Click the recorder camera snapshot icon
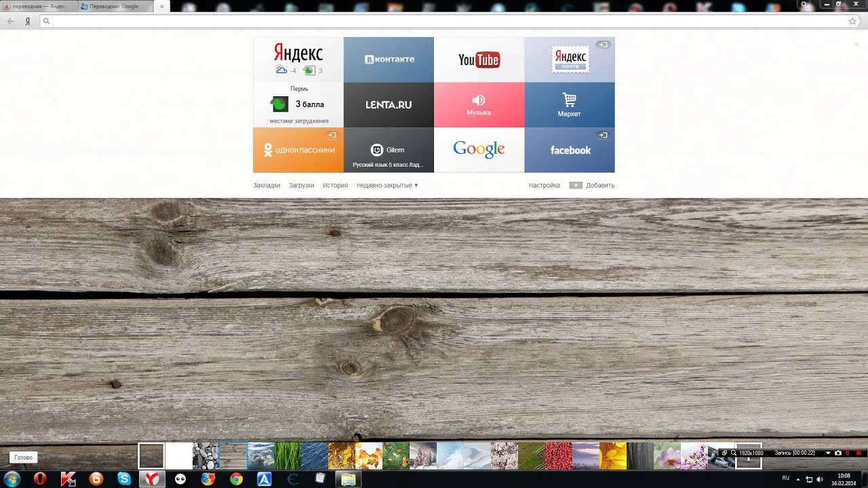 click(838, 453)
